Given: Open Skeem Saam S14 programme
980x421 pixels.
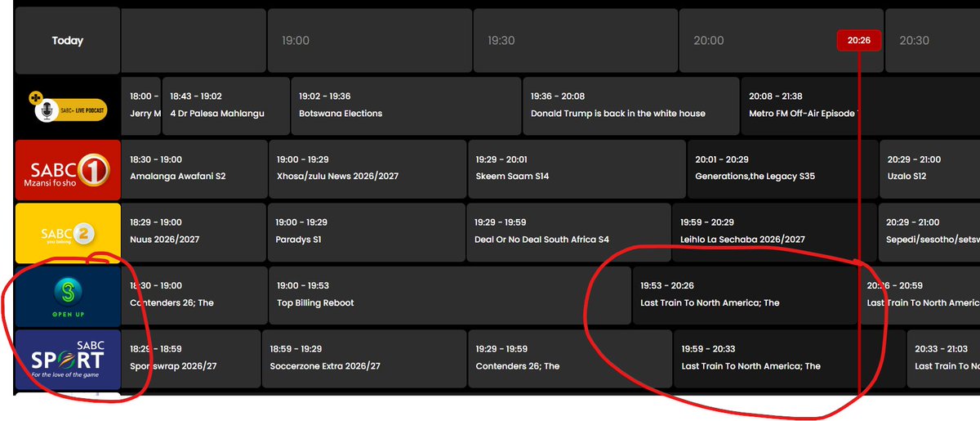Looking at the screenshot, I should point(577,169).
